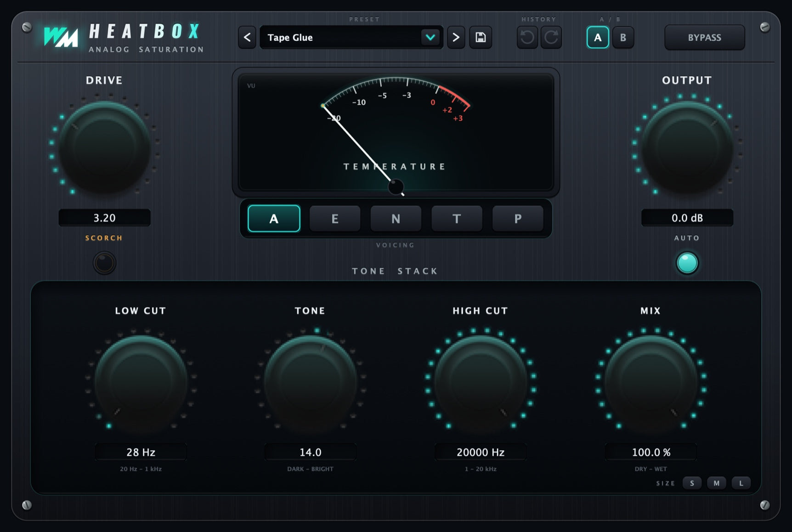This screenshot has width=792, height=532.
Task: Select voicing T
Action: (457, 219)
